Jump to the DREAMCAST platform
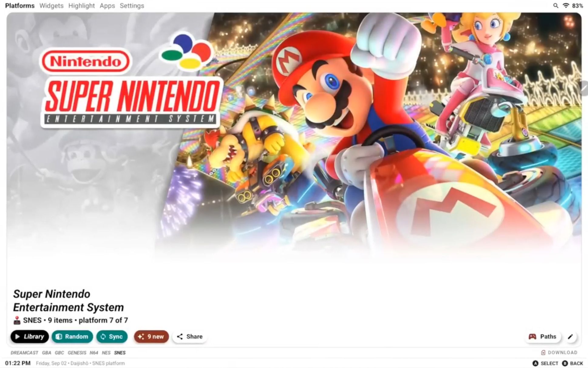 pos(24,353)
